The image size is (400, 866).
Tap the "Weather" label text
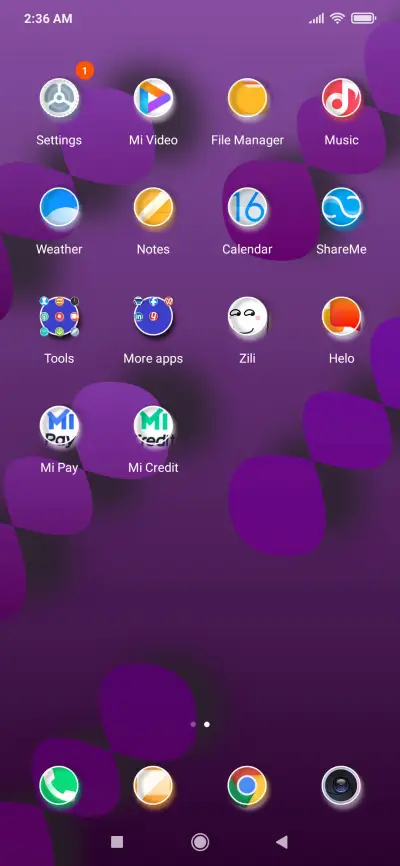click(59, 250)
